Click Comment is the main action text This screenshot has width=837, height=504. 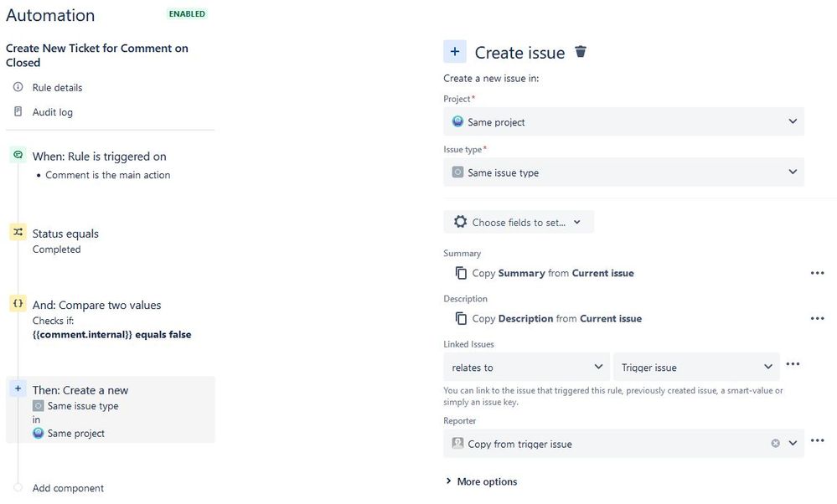coord(108,175)
